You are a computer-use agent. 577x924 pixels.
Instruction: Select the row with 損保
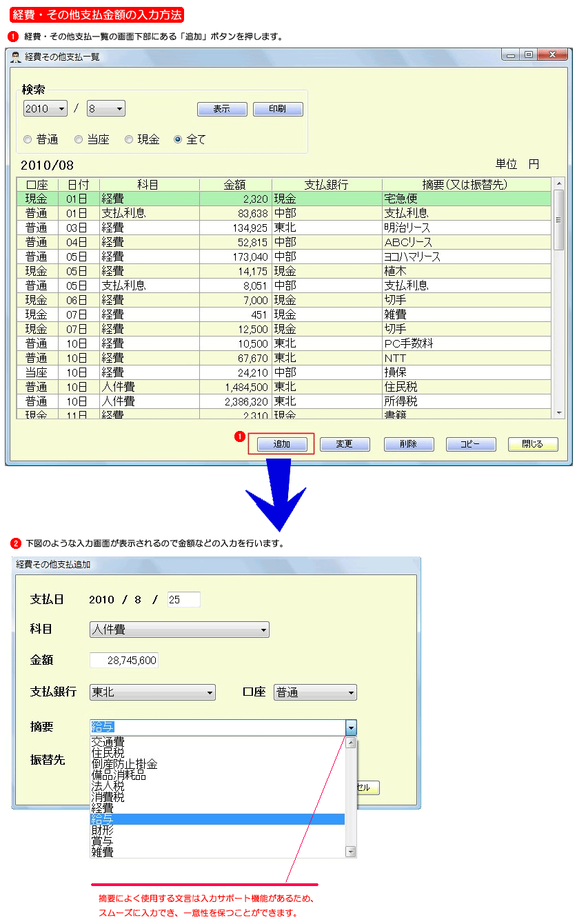click(284, 372)
